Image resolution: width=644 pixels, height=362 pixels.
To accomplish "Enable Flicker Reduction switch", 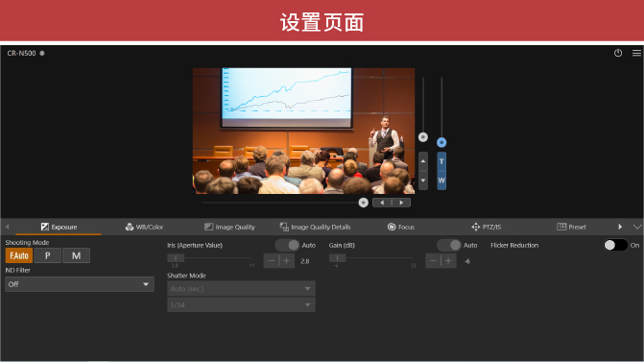I will point(615,245).
